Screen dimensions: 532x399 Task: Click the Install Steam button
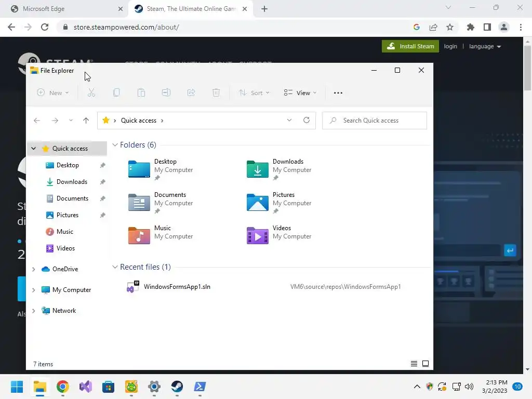pos(410,46)
